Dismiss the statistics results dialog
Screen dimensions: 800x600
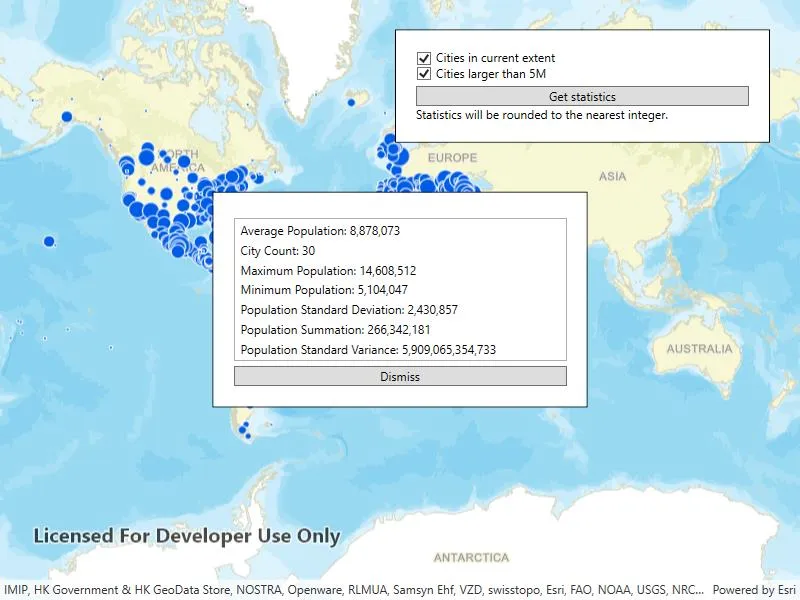tap(400, 377)
